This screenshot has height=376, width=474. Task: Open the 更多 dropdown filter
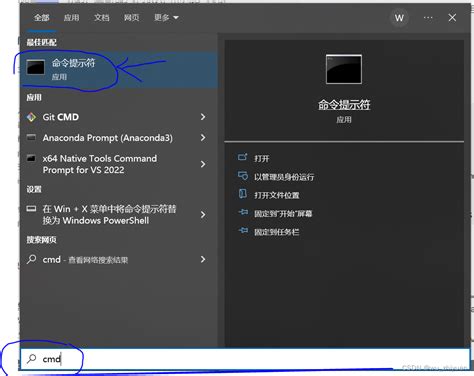click(x=166, y=17)
